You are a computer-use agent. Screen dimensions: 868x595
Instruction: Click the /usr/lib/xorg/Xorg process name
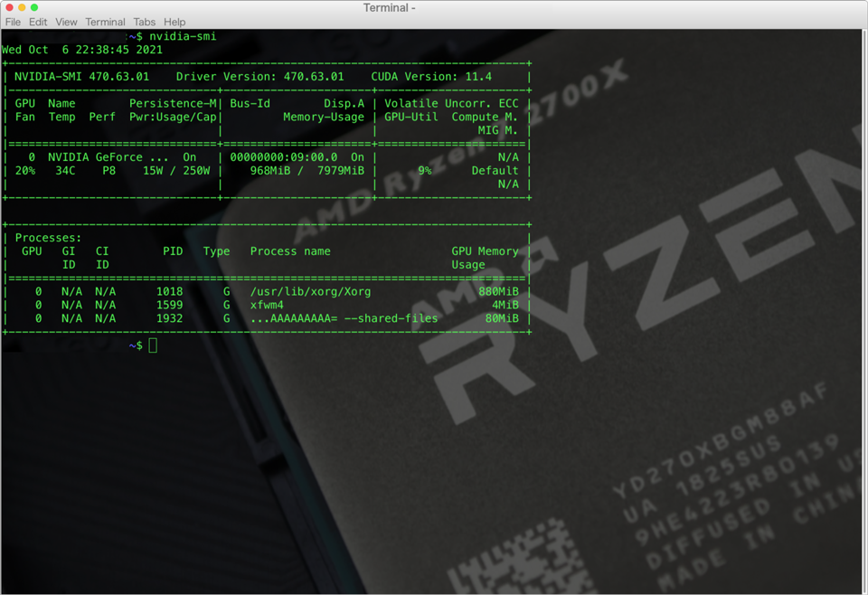click(x=310, y=292)
